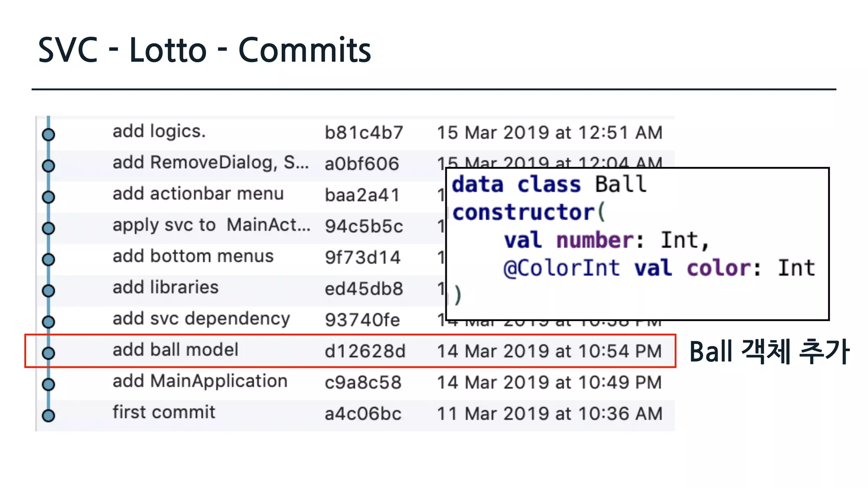Screen dimensions: 868x488
Task: Select commit dot for 'add bottom menus'
Action: tap(48, 259)
